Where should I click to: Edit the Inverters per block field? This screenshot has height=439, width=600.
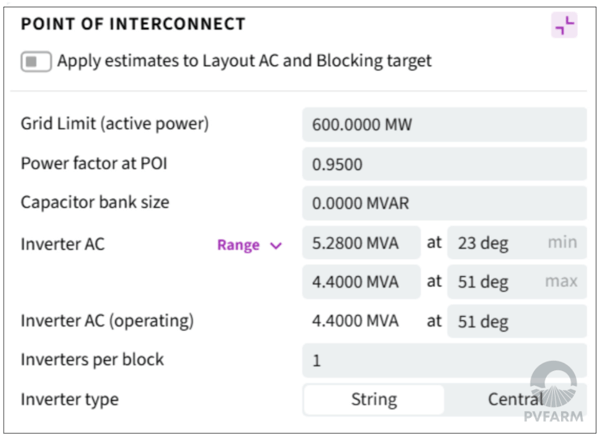point(444,360)
